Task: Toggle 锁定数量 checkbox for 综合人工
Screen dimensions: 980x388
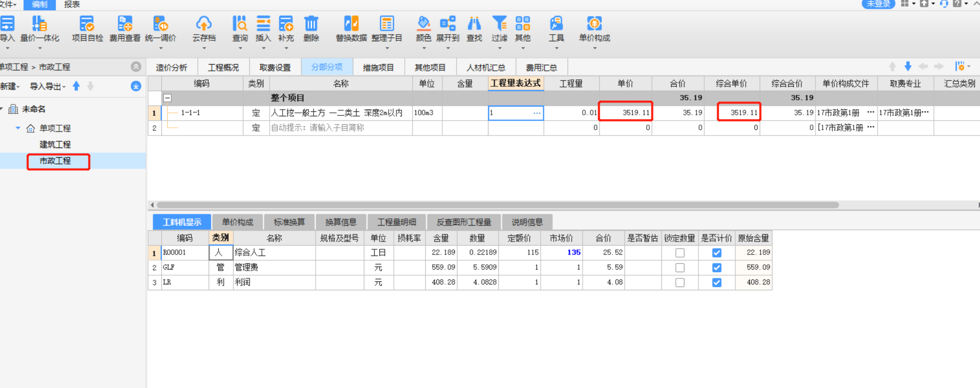Action: pos(680,253)
